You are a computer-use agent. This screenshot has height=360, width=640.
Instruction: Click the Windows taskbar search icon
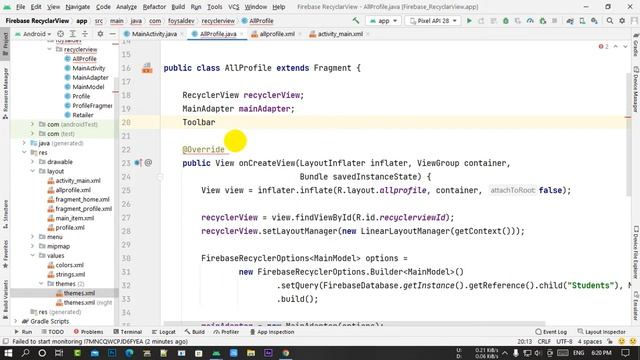pyautogui.click(x=25, y=353)
